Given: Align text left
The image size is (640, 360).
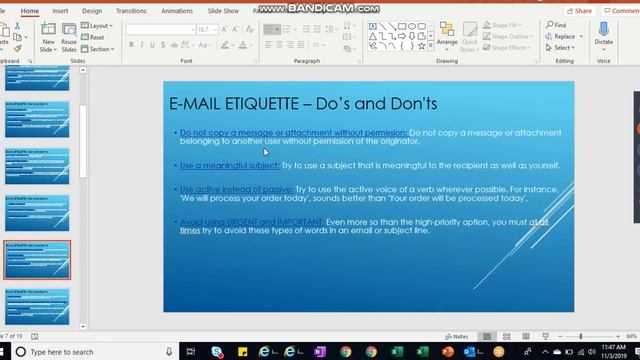Looking at the screenshot, I should pos(268,45).
